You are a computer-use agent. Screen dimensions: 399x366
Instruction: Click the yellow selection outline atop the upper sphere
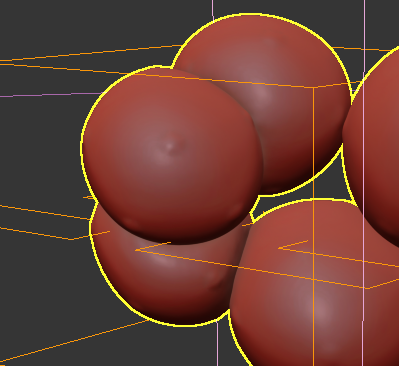tap(253, 15)
